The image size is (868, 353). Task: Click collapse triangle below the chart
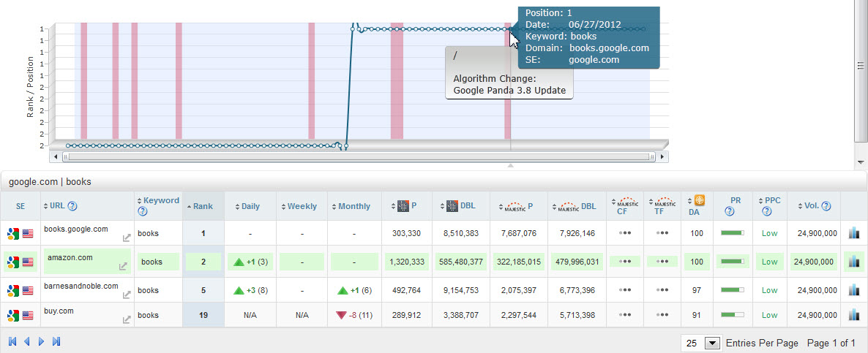511,166
